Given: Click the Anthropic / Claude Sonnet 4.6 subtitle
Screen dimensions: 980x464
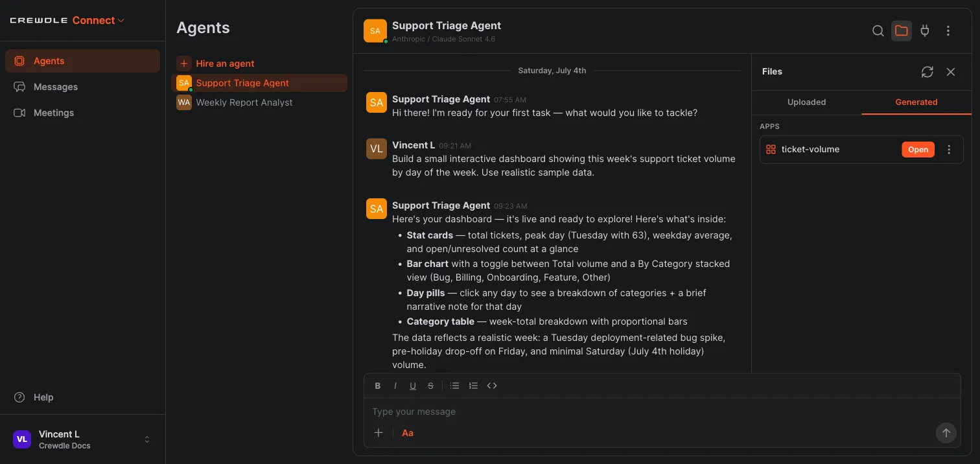Looking at the screenshot, I should coord(443,39).
